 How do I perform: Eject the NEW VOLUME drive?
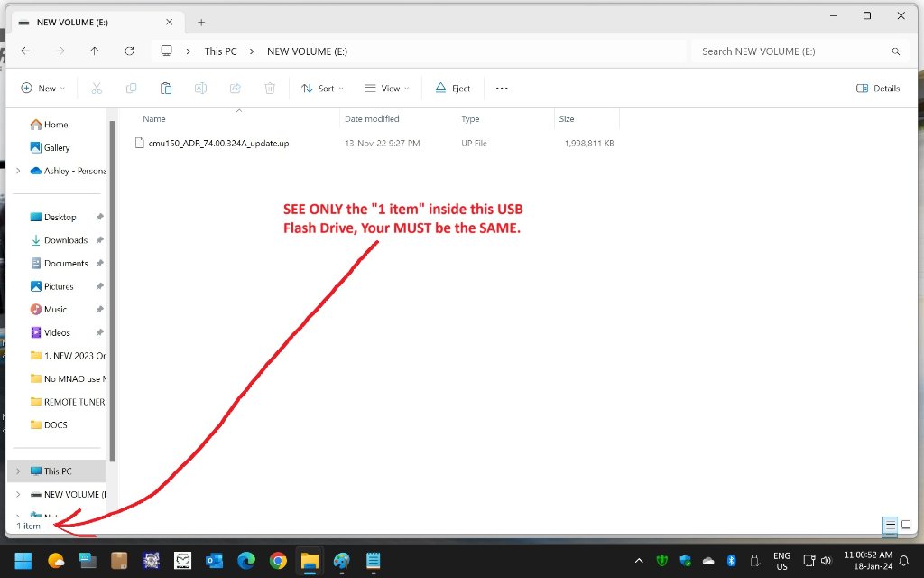point(453,89)
